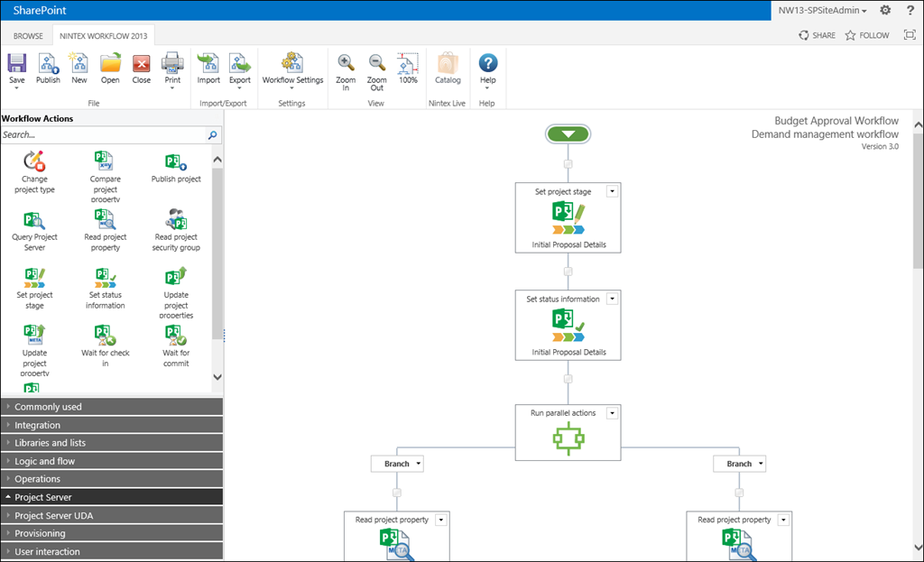This screenshot has width=924, height=562.
Task: Click the actions palette scroll up arrow
Action: [x=217, y=160]
